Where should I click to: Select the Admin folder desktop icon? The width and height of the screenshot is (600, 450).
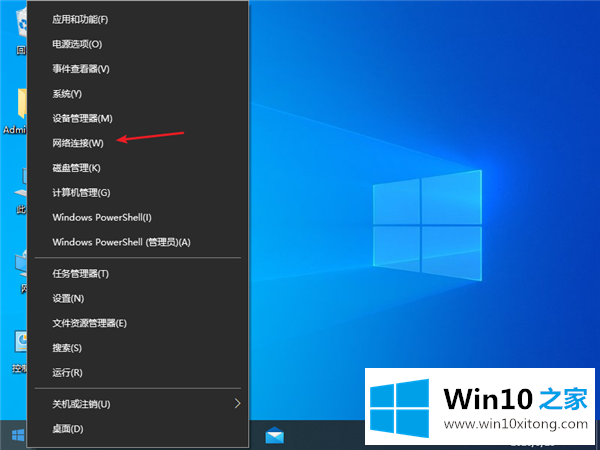point(15,111)
